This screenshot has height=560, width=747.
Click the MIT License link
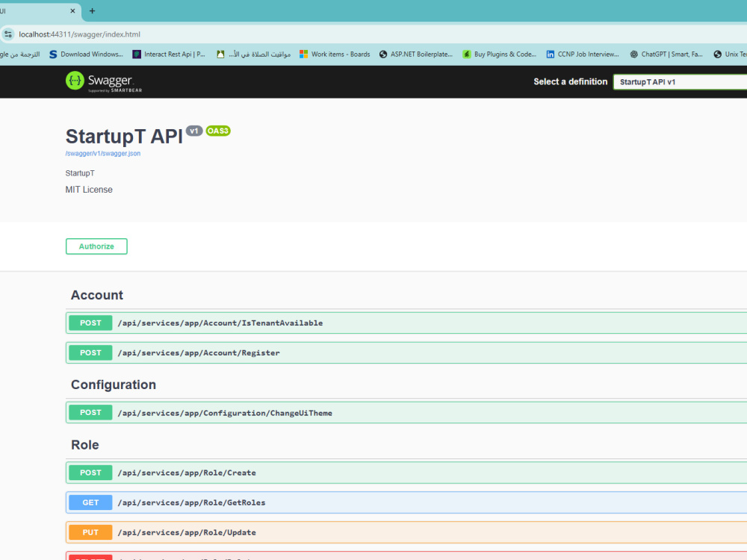point(89,190)
